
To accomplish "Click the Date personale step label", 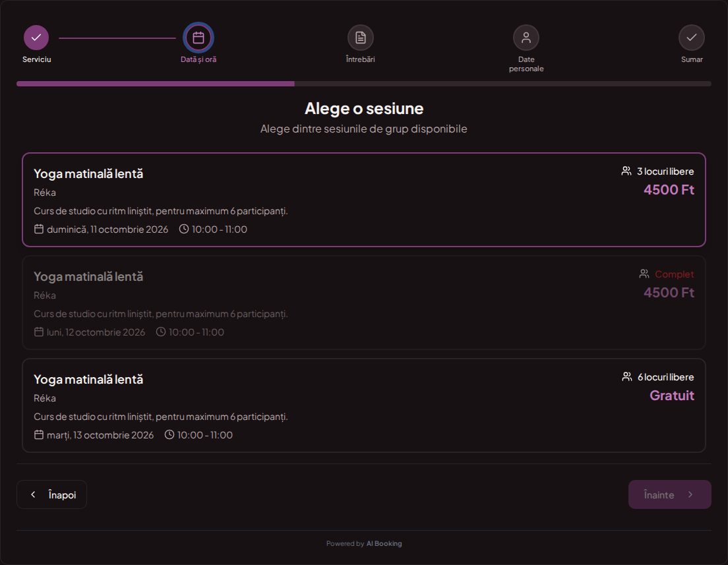I will [526, 64].
